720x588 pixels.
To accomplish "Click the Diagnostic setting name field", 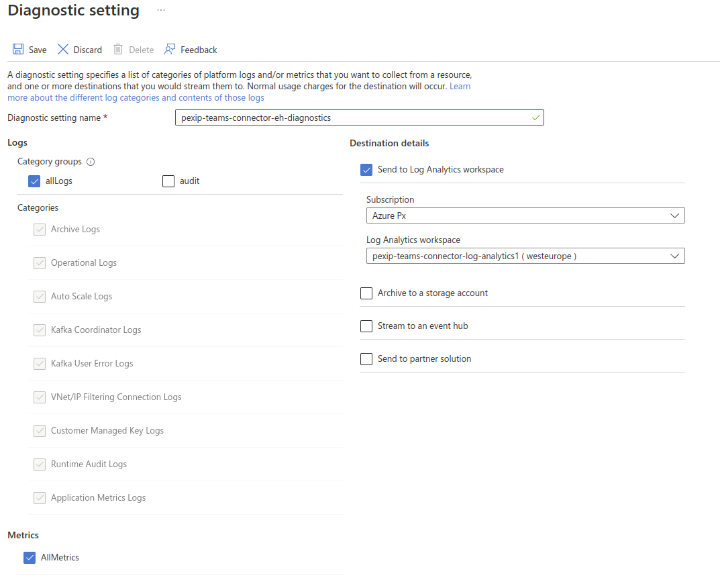I will tap(359, 118).
